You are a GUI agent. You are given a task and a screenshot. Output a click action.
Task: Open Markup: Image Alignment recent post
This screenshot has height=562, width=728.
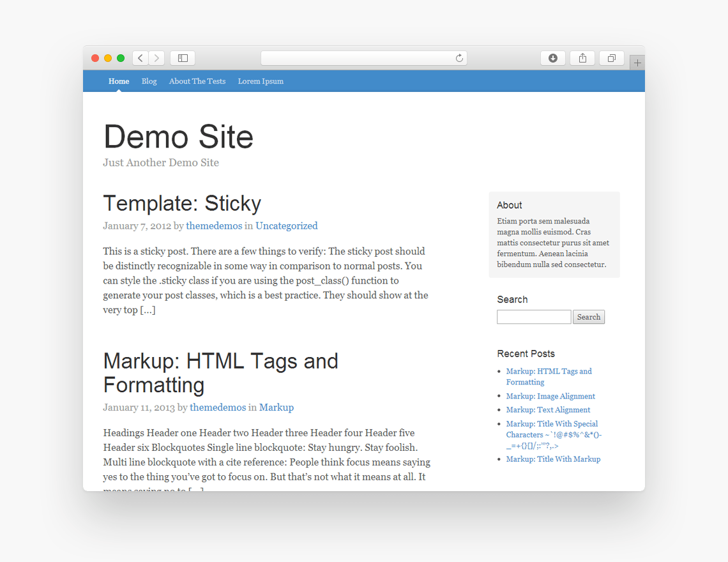coord(550,396)
